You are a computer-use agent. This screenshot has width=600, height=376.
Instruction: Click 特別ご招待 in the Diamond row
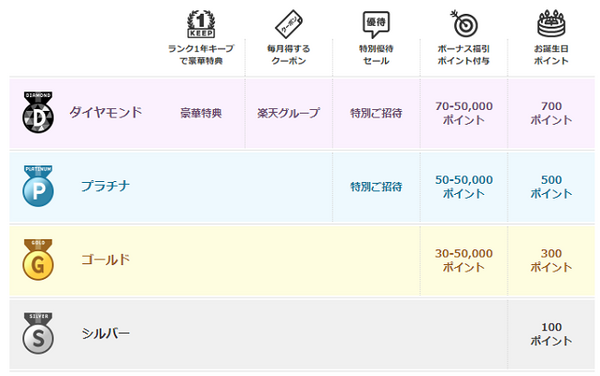click(x=376, y=113)
